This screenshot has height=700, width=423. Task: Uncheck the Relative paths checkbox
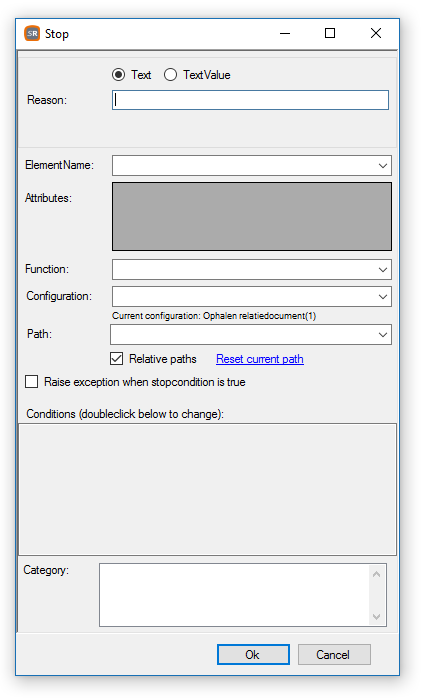click(116, 359)
